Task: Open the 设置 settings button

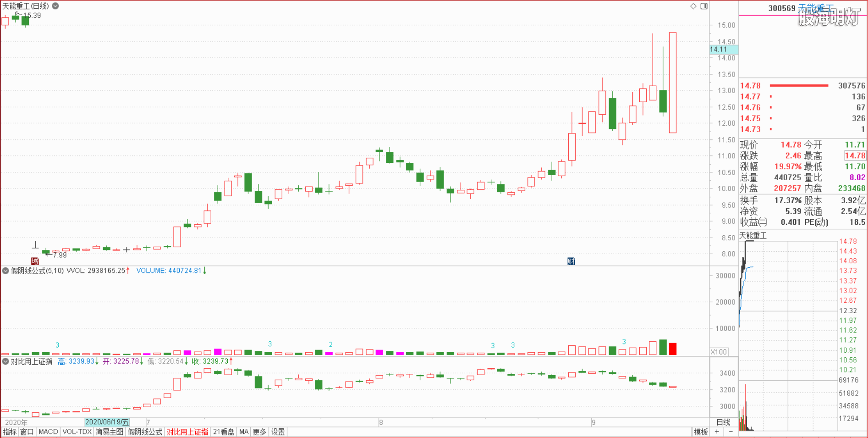Action: (x=278, y=432)
